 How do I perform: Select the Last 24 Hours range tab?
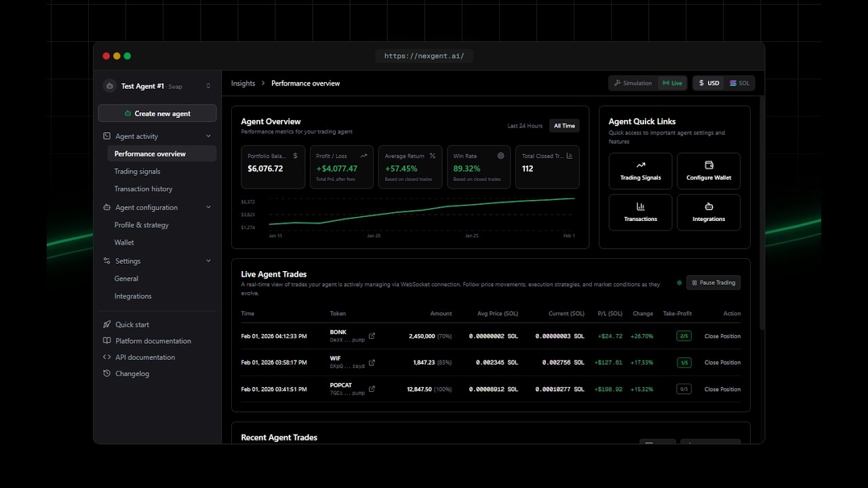[x=525, y=126]
